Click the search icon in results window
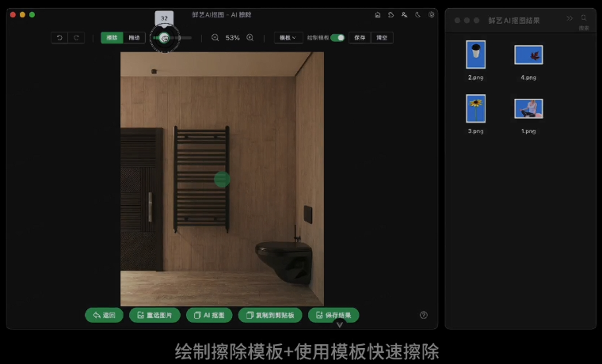602x364 pixels. tap(584, 18)
